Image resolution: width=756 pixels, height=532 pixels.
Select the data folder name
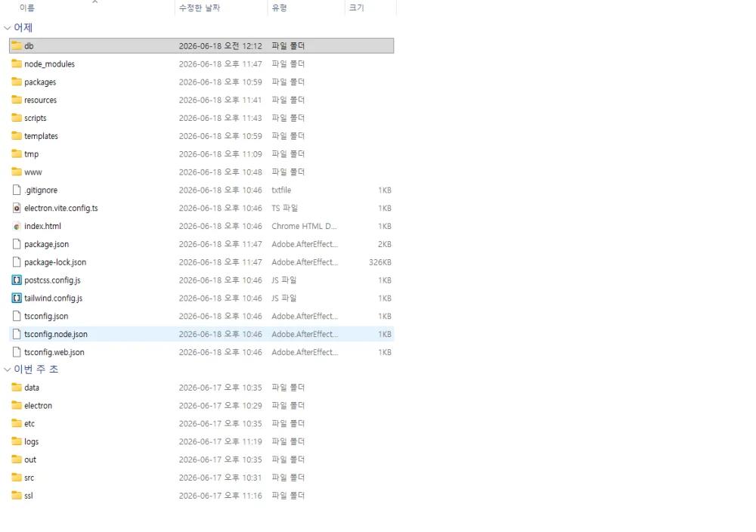click(x=32, y=388)
